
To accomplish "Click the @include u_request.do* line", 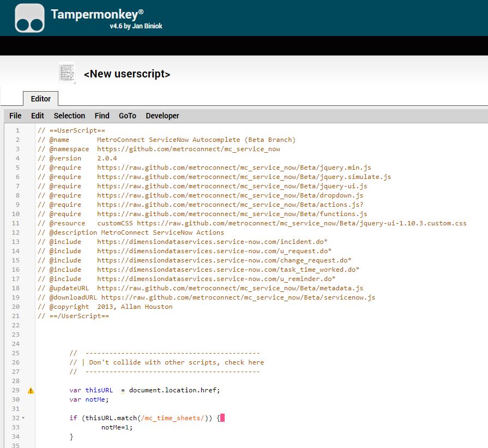I will point(184,251).
